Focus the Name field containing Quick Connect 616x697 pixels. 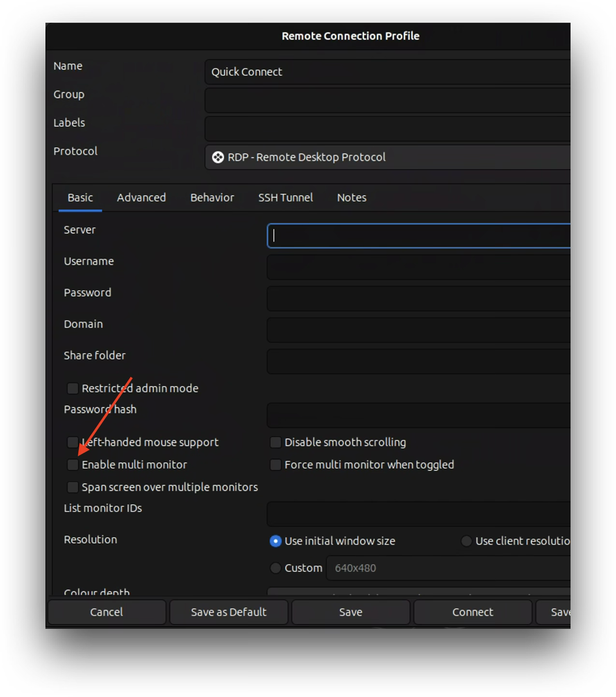coord(387,72)
